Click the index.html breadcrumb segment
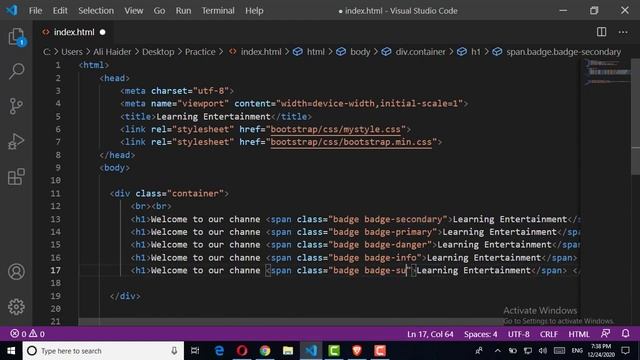 click(x=256, y=52)
